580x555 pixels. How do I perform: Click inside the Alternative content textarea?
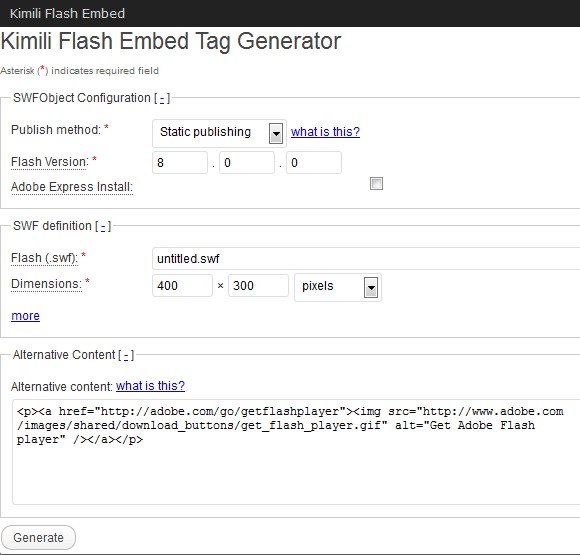click(296, 452)
